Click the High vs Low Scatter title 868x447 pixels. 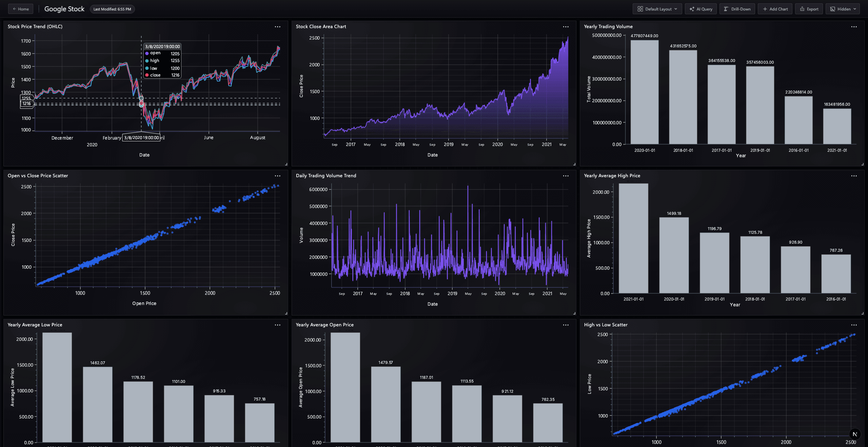(606, 325)
